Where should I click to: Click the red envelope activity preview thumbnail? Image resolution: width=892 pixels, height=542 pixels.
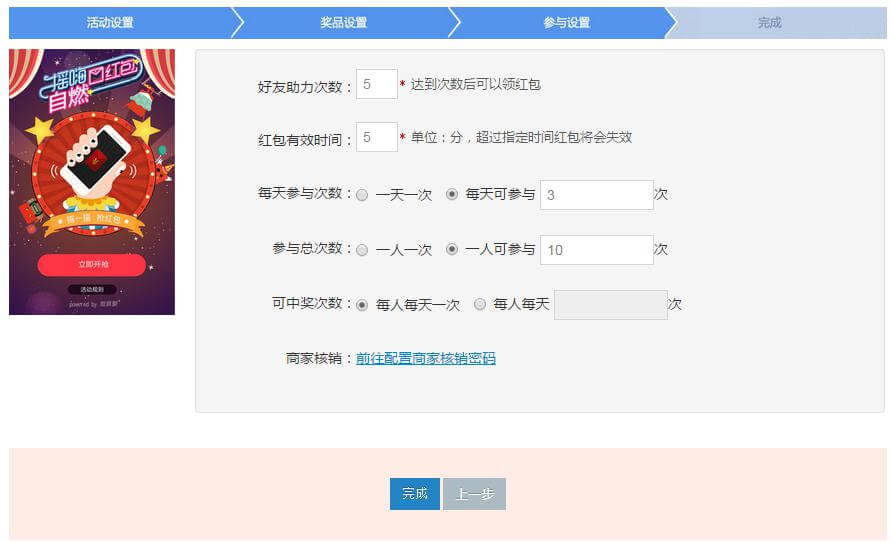tap(92, 182)
